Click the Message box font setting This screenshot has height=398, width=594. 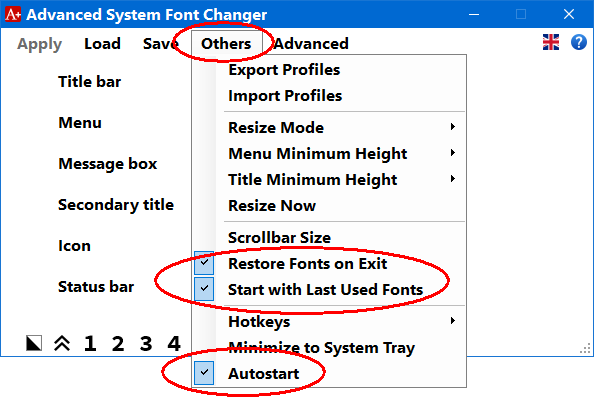(x=108, y=164)
